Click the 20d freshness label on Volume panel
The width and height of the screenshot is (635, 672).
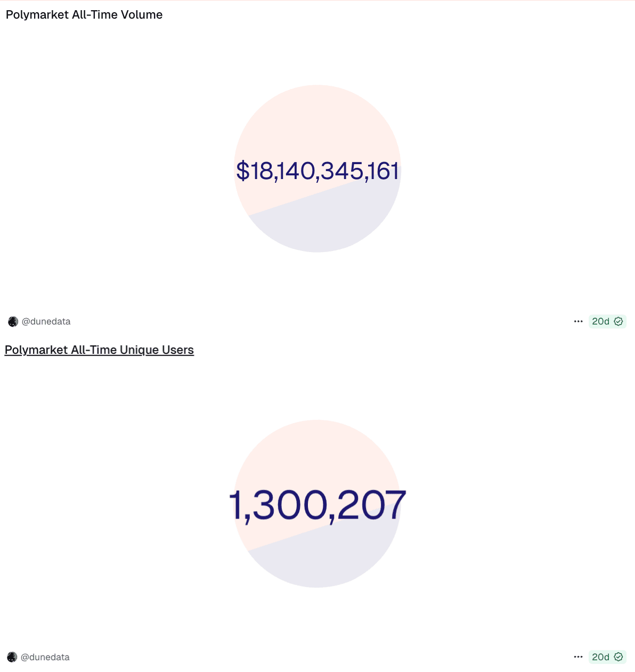(600, 321)
